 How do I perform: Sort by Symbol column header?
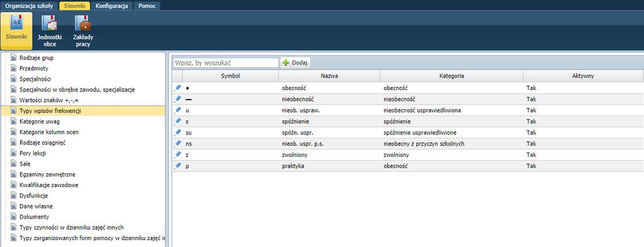pyautogui.click(x=230, y=76)
